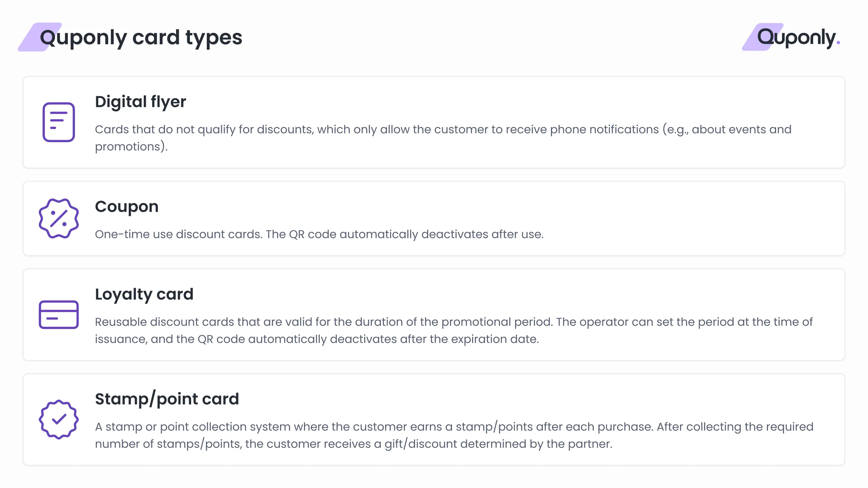Click the Stamp/point checkmark badge icon
Image resolution: width=868 pixels, height=488 pixels.
coord(59,419)
